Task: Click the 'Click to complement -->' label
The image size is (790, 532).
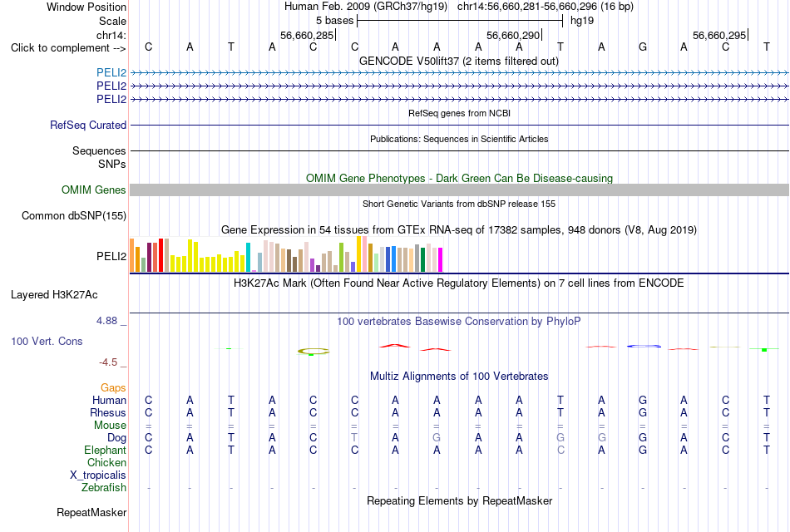Action: pyautogui.click(x=68, y=48)
